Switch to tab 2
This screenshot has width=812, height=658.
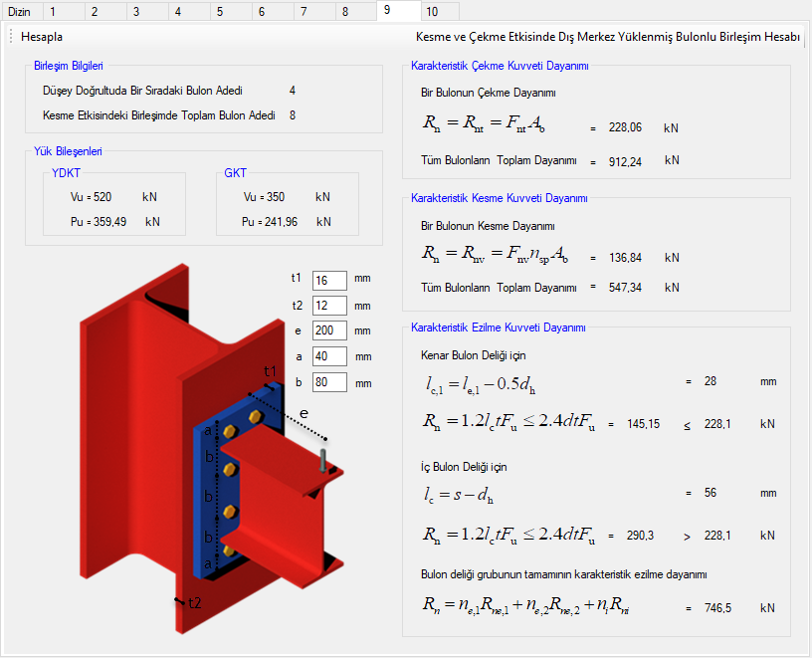tap(105, 12)
